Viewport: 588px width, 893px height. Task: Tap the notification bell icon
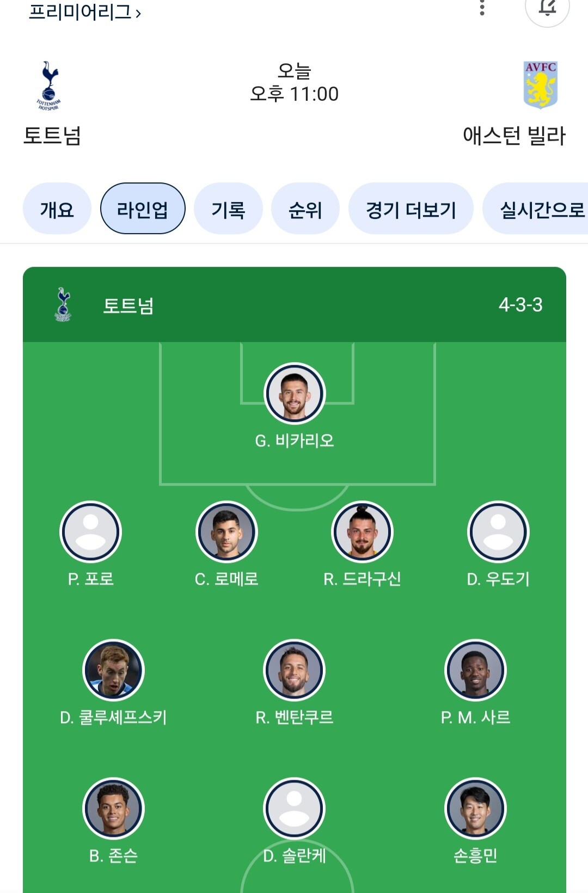547,8
